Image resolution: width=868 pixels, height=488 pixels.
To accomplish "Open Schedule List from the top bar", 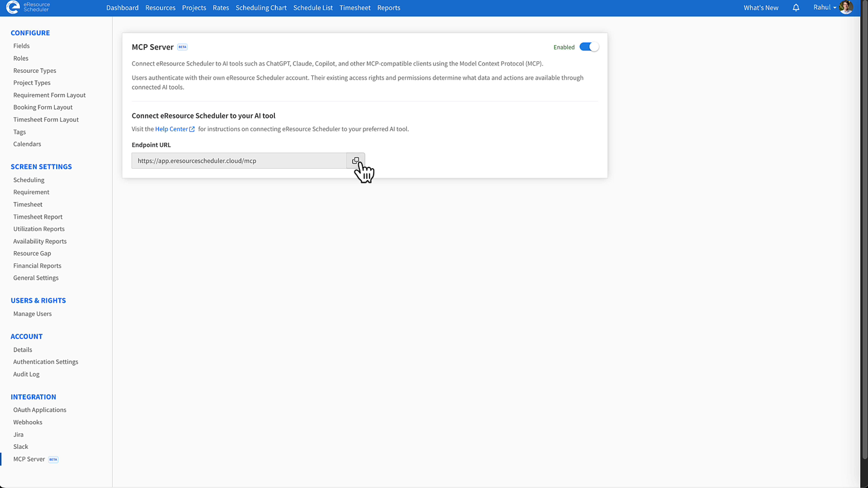I will coord(313,8).
